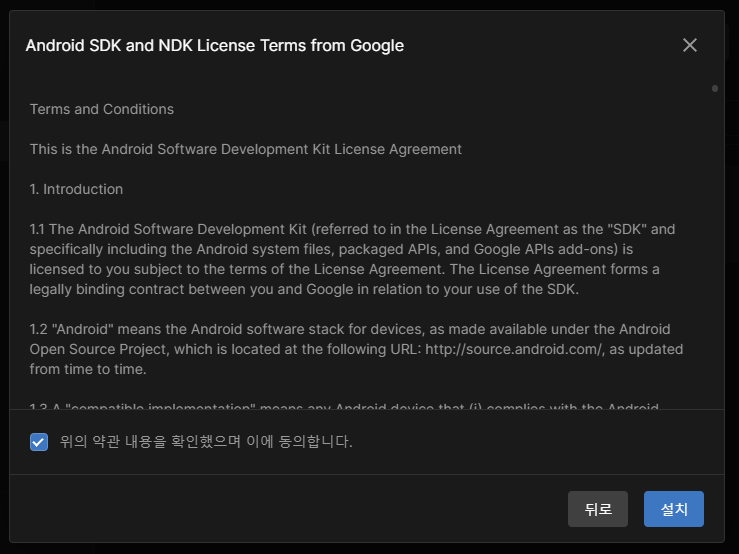Click paragraph 1.1 about the Android SDK
The width and height of the screenshot is (739, 554).
point(352,259)
